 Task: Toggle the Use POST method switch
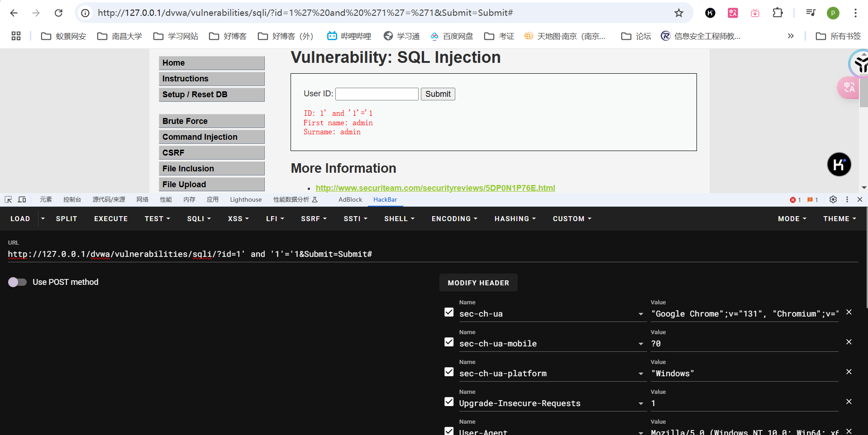(x=17, y=282)
